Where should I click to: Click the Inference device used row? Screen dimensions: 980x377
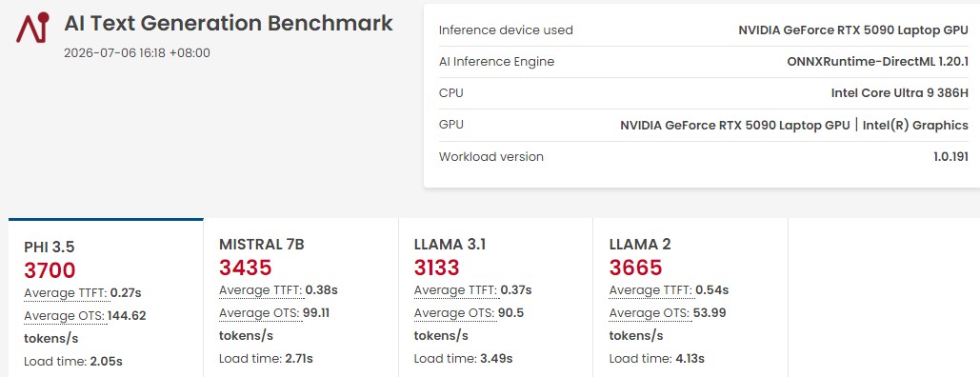pos(703,30)
